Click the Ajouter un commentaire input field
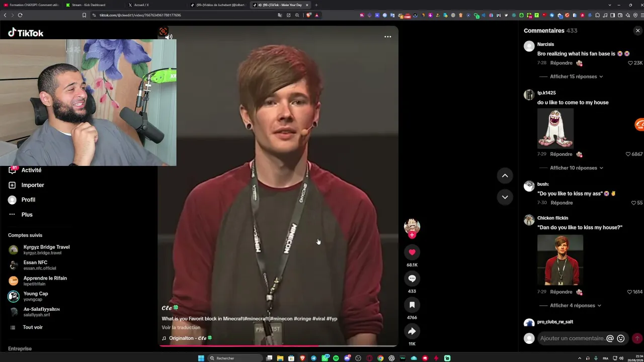 coord(572,338)
